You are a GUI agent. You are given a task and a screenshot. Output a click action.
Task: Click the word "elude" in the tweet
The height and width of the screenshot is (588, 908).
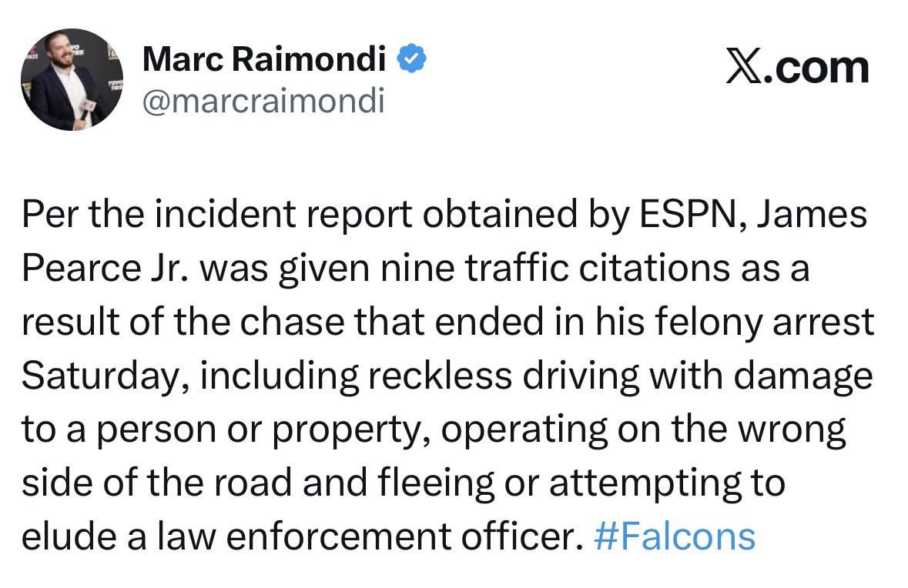point(64,536)
